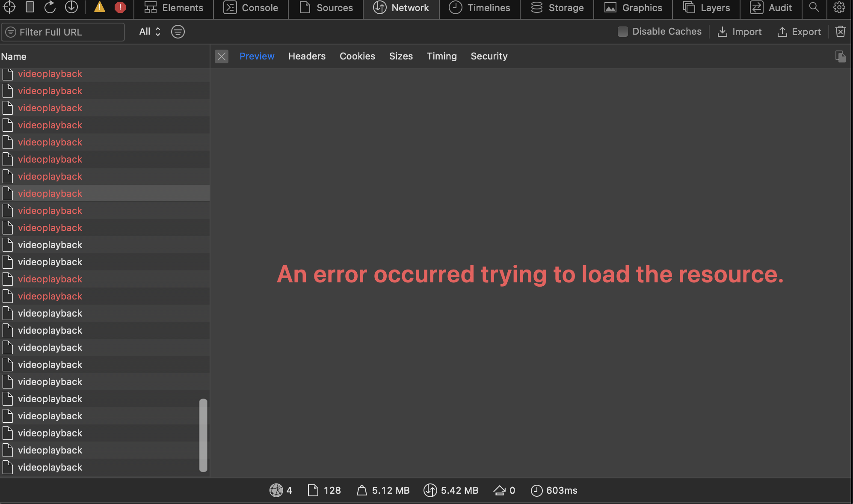The image size is (853, 504).
Task: Switch to the Storage tab
Action: tap(557, 7)
